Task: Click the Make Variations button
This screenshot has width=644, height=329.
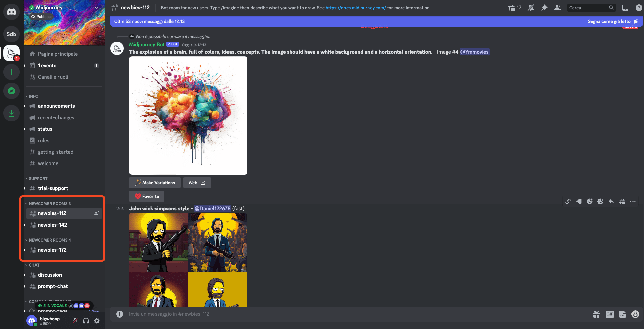Action: coord(155,183)
